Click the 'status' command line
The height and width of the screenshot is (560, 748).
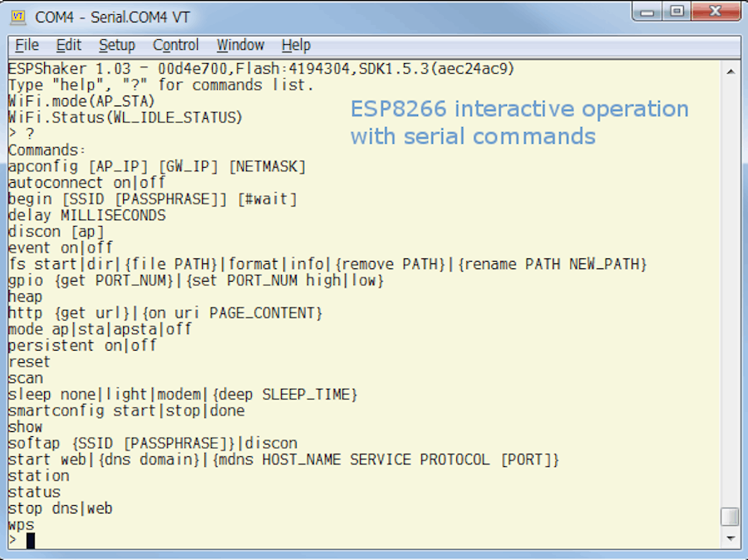[x=34, y=492]
